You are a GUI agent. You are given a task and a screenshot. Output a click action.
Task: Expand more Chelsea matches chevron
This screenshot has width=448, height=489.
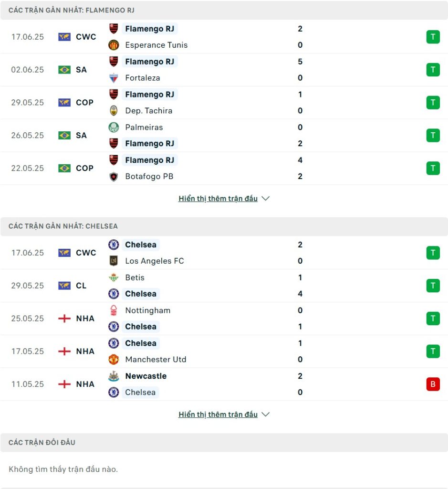(x=265, y=415)
